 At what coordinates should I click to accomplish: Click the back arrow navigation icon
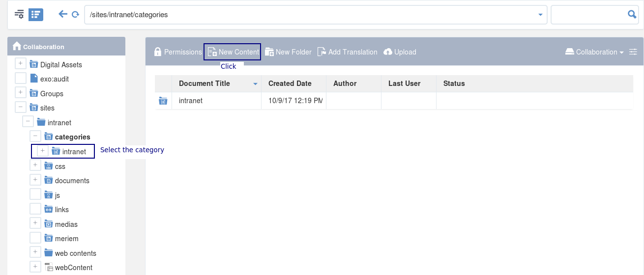[x=62, y=14]
